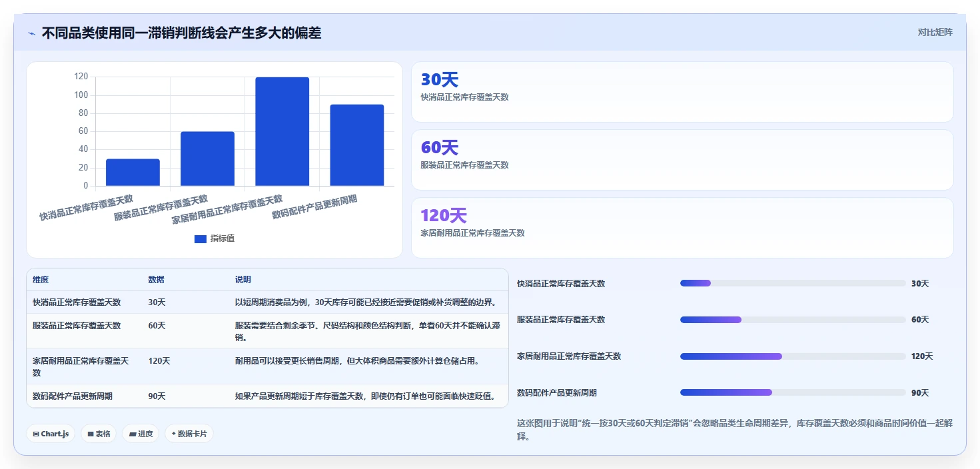Click the 30天 value in the table
This screenshot has height=469, width=980.
point(157,302)
